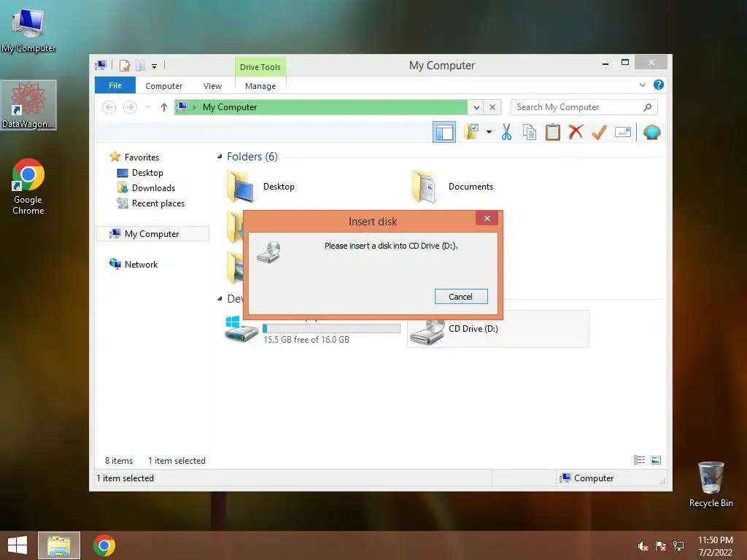Close the Insert disk dialog
This screenshot has height=560, width=747.
(487, 218)
